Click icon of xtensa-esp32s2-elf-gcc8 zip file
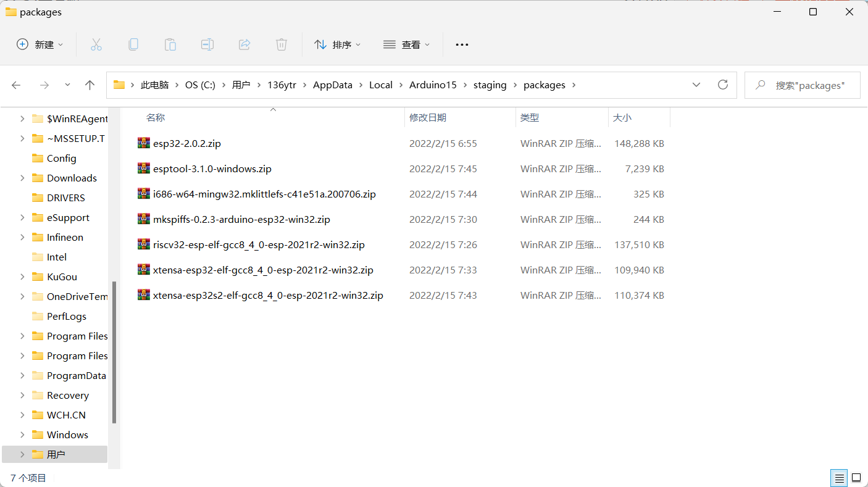This screenshot has width=868, height=487. point(144,295)
